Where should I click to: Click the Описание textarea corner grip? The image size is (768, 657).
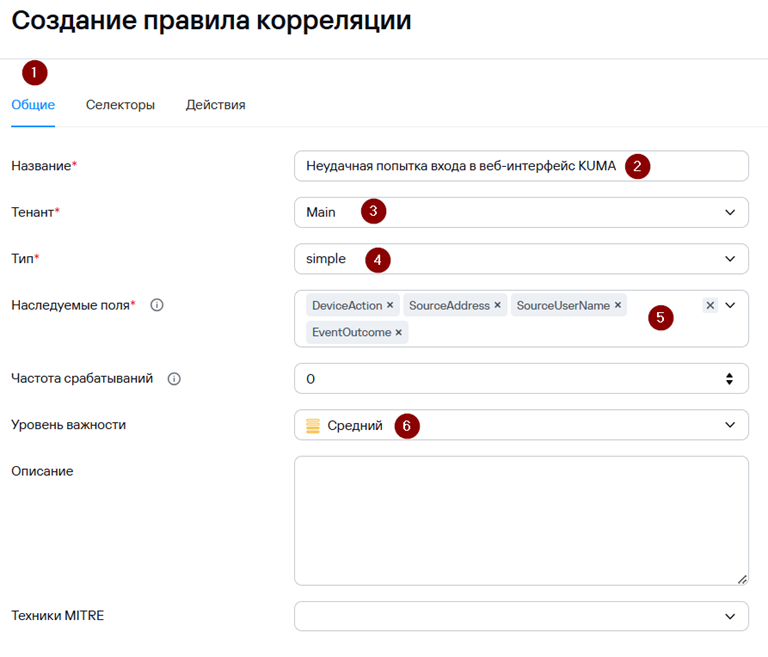[x=742, y=579]
